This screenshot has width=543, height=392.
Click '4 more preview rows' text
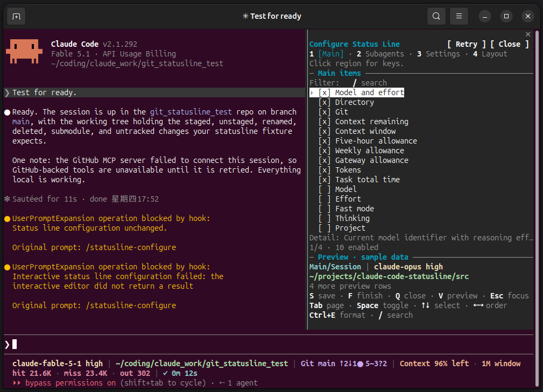350,286
